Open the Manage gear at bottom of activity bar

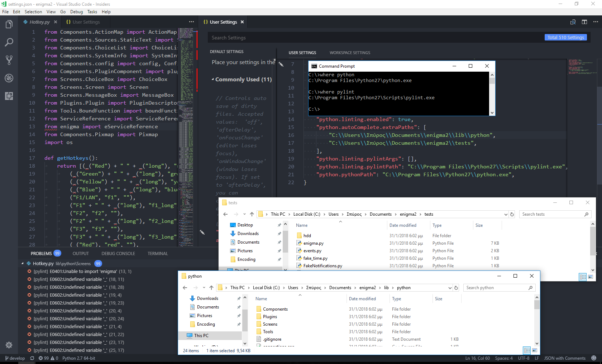(x=9, y=345)
